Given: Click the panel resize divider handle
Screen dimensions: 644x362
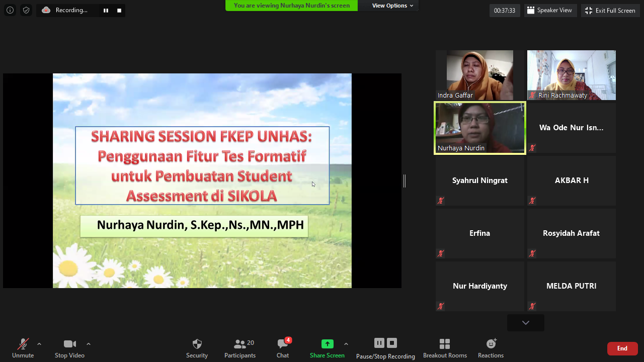Looking at the screenshot, I should (405, 181).
